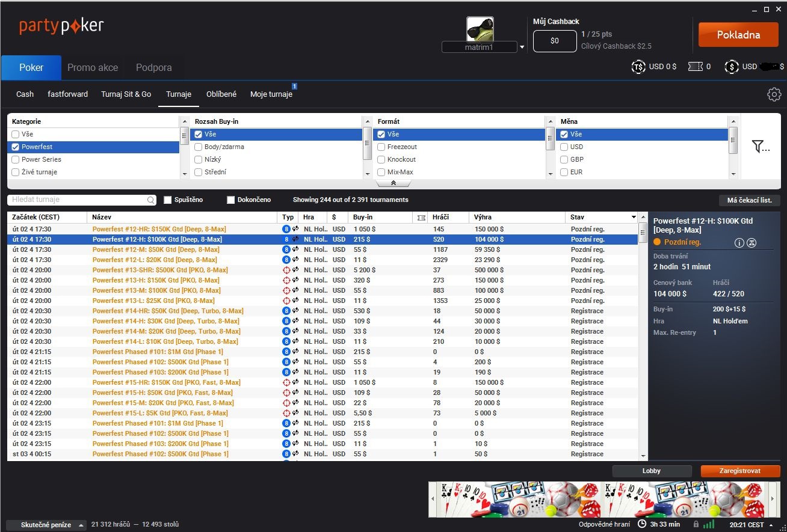Open the advanced filter funnel icon
The width and height of the screenshot is (787, 532).
coord(761,146)
